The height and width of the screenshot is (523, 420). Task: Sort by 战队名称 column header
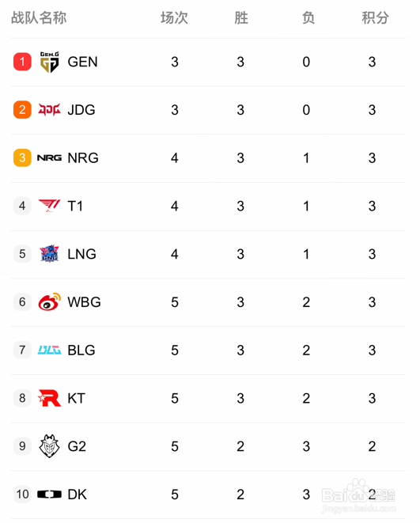(39, 17)
